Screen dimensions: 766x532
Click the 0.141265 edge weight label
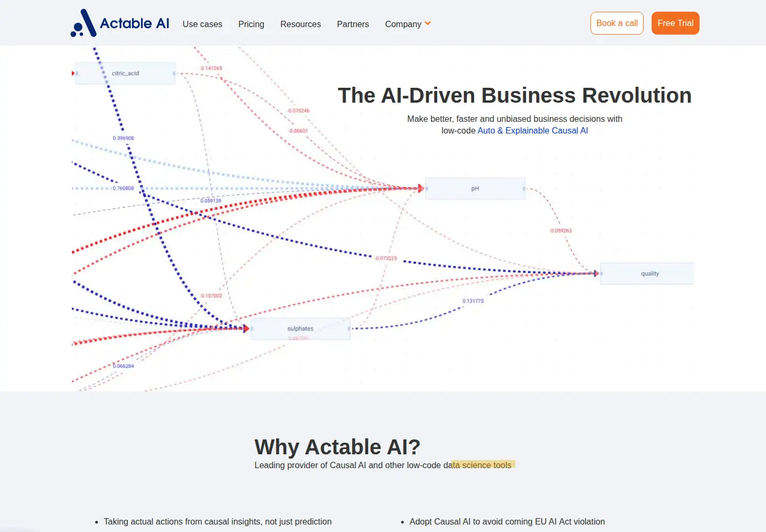pyautogui.click(x=211, y=68)
